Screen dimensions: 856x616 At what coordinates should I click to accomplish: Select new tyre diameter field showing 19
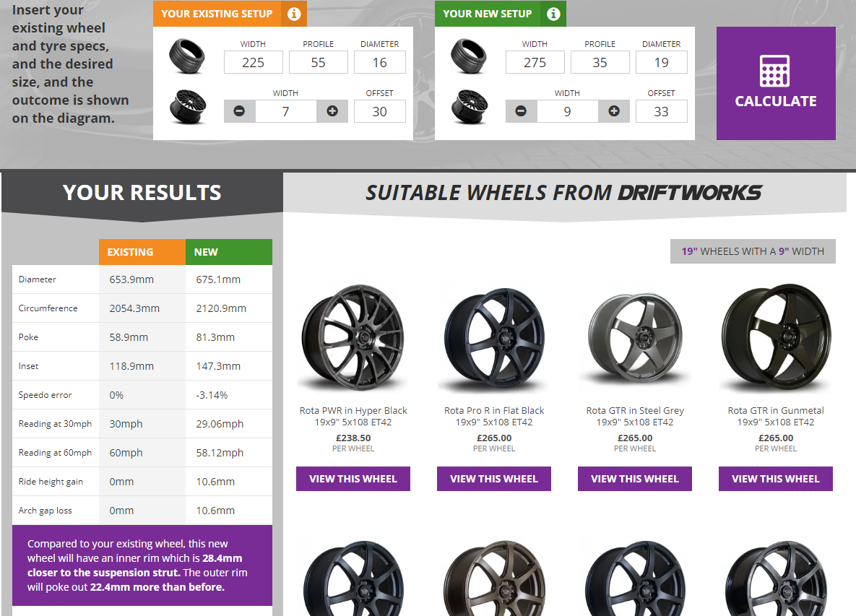pyautogui.click(x=662, y=62)
